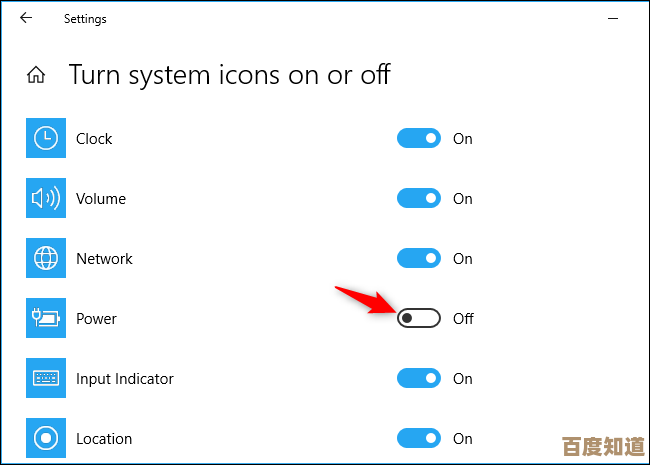Disable the Volume system icon toggle

[419, 199]
